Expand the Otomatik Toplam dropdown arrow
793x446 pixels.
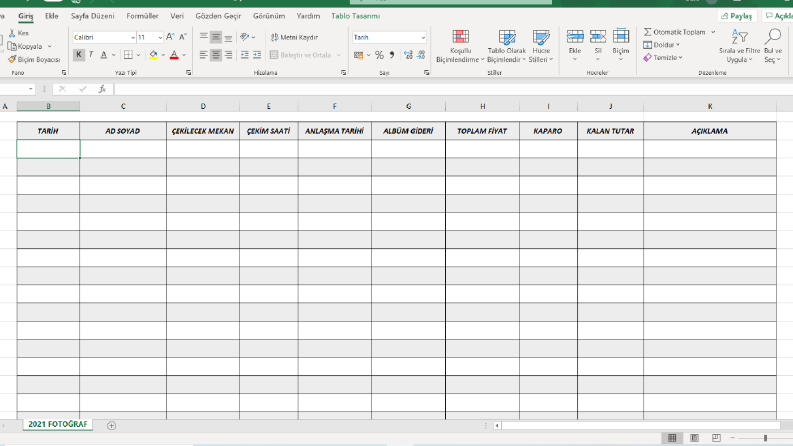point(713,32)
